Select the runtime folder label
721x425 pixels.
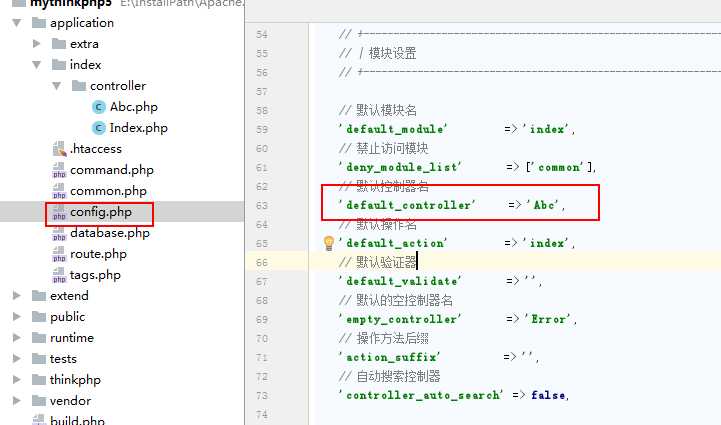[x=72, y=338]
